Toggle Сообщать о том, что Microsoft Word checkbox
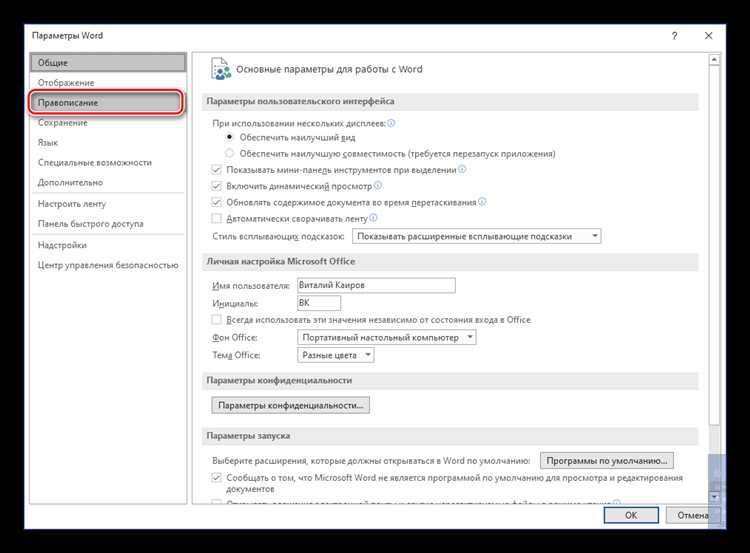Image resolution: width=750 pixels, height=553 pixels. tap(217, 477)
